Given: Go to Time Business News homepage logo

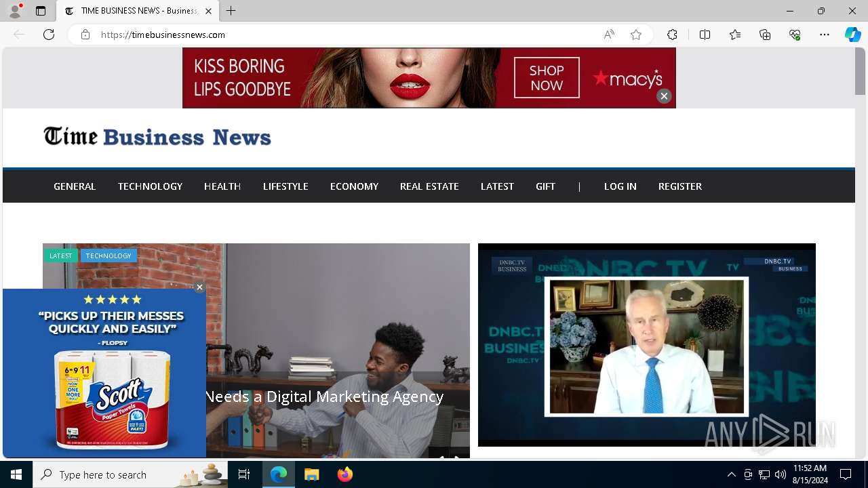Looking at the screenshot, I should point(157,137).
